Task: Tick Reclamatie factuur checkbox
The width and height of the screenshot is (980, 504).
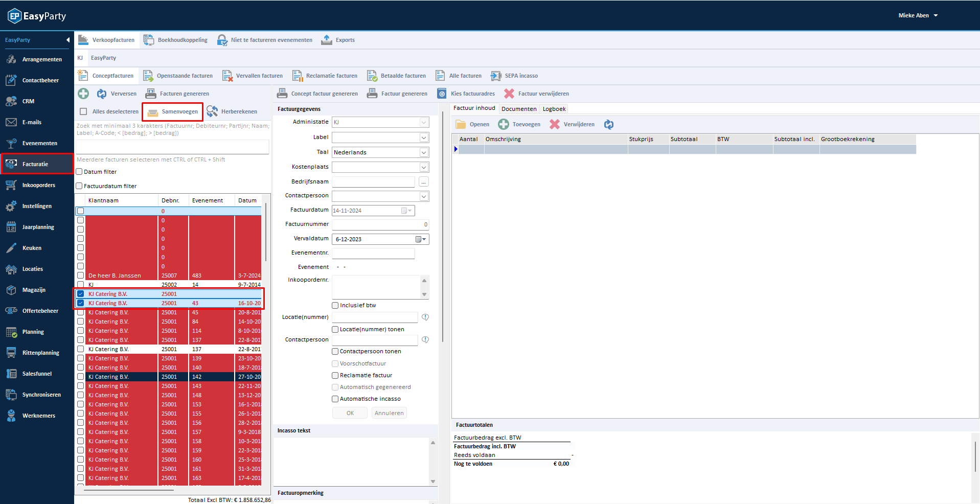Action: 335,375
